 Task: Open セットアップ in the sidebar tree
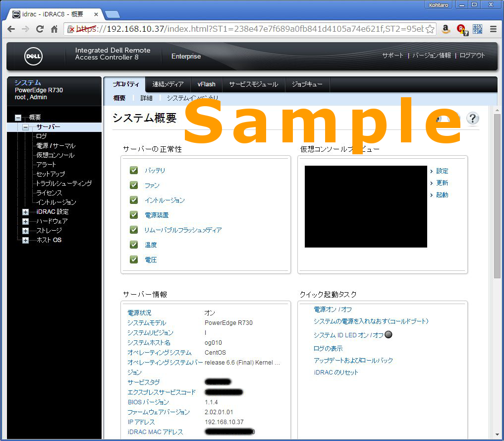[51, 174]
